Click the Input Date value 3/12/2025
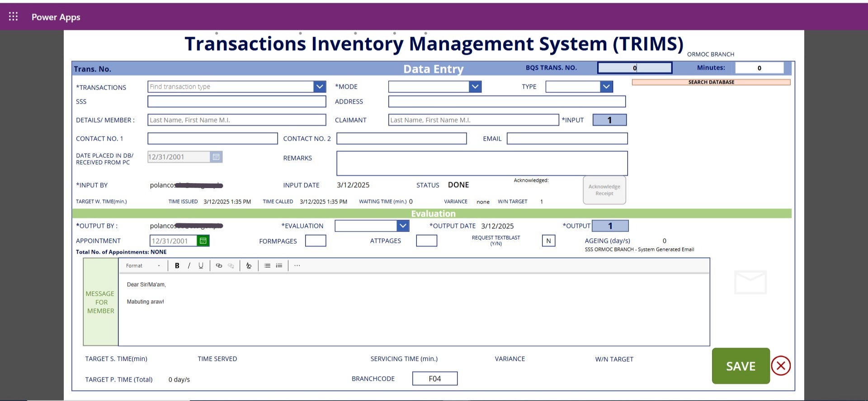This screenshot has height=401, width=868. 353,185
